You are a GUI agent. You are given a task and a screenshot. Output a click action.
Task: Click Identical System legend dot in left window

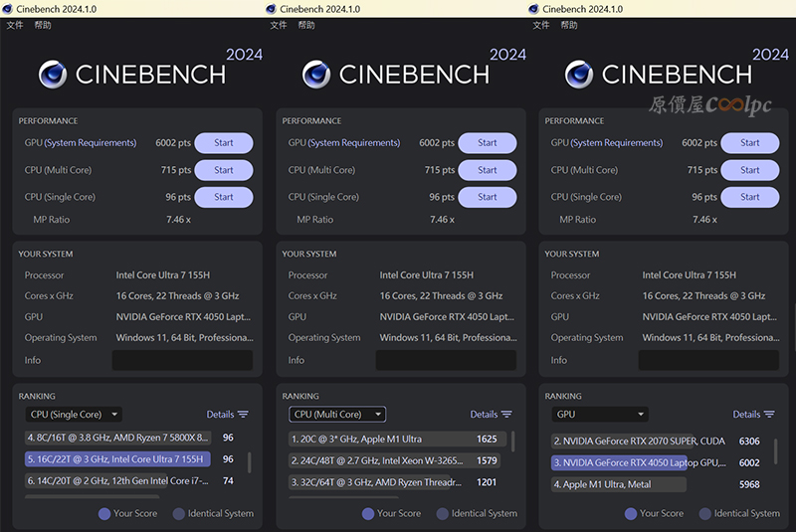pos(179,514)
